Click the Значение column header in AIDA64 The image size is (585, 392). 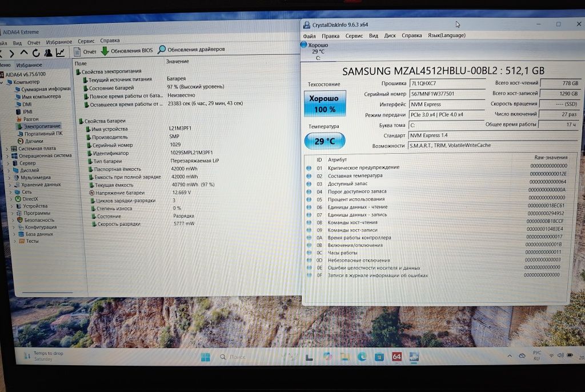click(x=177, y=61)
